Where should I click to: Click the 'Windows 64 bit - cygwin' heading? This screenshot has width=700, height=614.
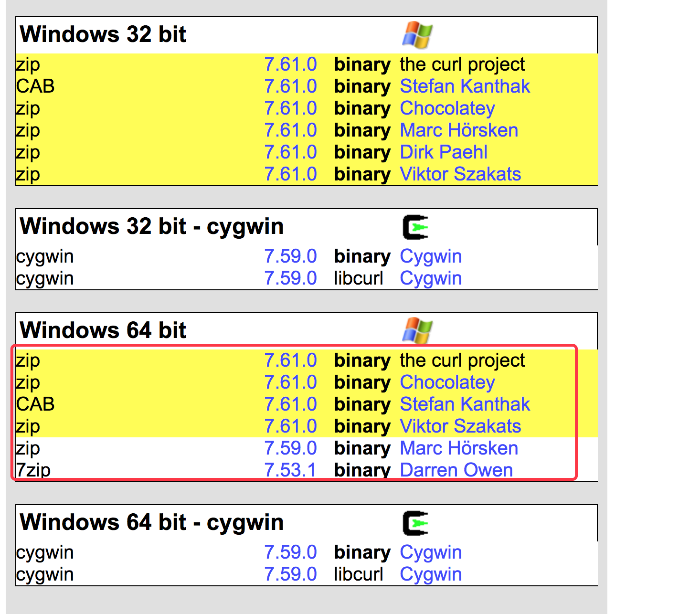click(152, 523)
